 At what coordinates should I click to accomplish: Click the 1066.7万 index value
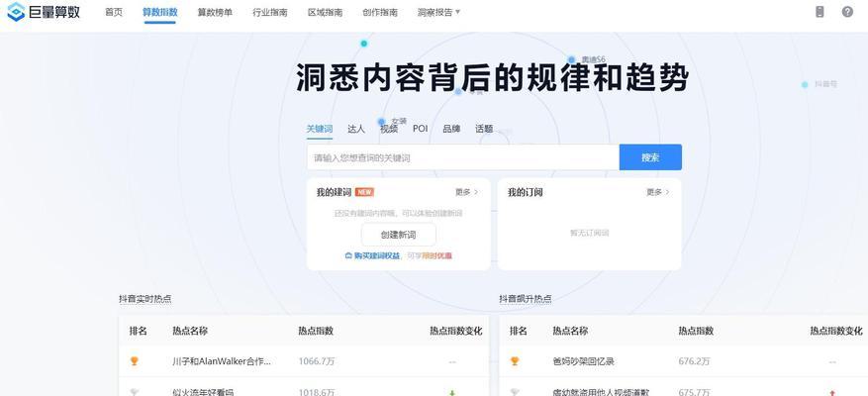coord(317,361)
